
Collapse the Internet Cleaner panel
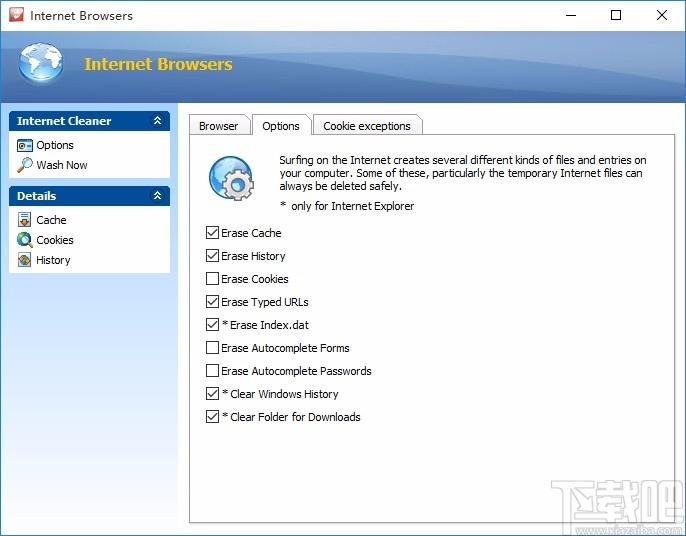click(x=158, y=120)
